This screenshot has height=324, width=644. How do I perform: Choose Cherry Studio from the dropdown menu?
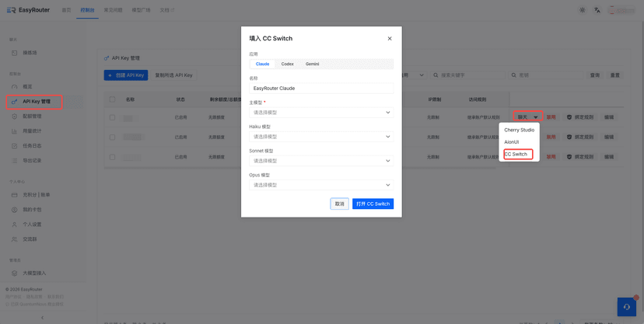(x=519, y=130)
